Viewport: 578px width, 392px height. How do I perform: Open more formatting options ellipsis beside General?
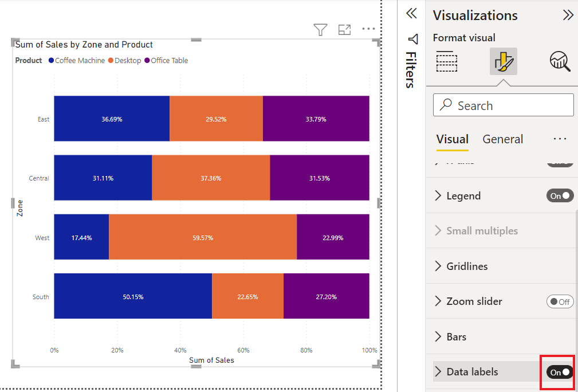point(560,139)
